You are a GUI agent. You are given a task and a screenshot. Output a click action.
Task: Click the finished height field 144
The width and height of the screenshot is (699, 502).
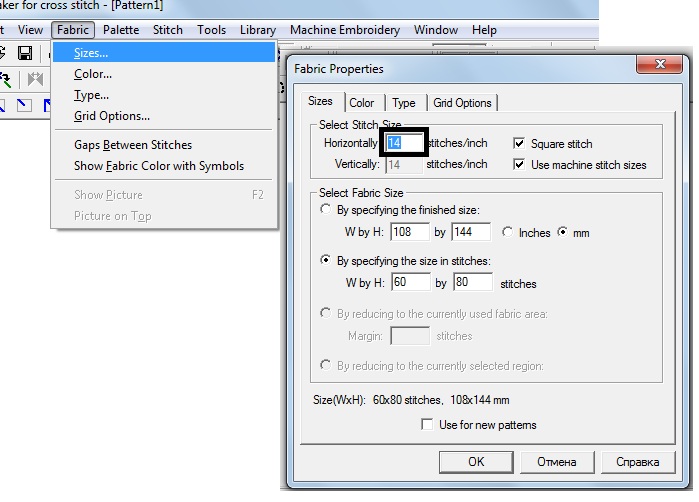[x=471, y=232]
